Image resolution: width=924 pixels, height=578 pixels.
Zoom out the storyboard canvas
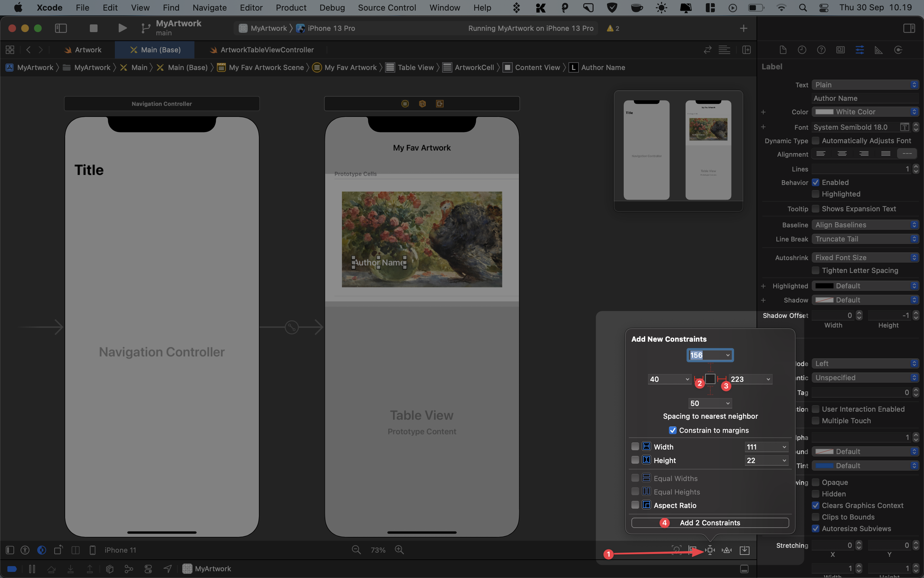tap(356, 550)
